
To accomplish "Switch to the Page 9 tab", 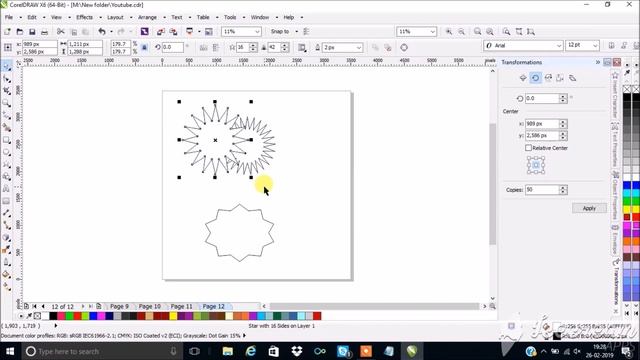I will [x=119, y=306].
